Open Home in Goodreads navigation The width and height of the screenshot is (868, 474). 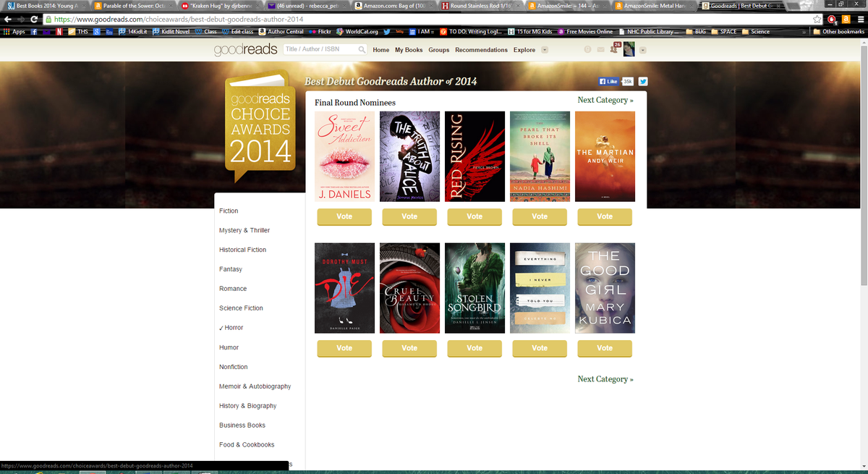click(381, 50)
